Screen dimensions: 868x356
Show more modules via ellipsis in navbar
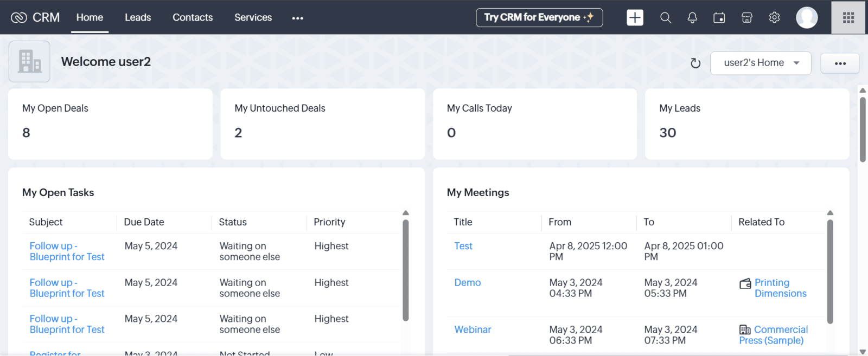[297, 18]
